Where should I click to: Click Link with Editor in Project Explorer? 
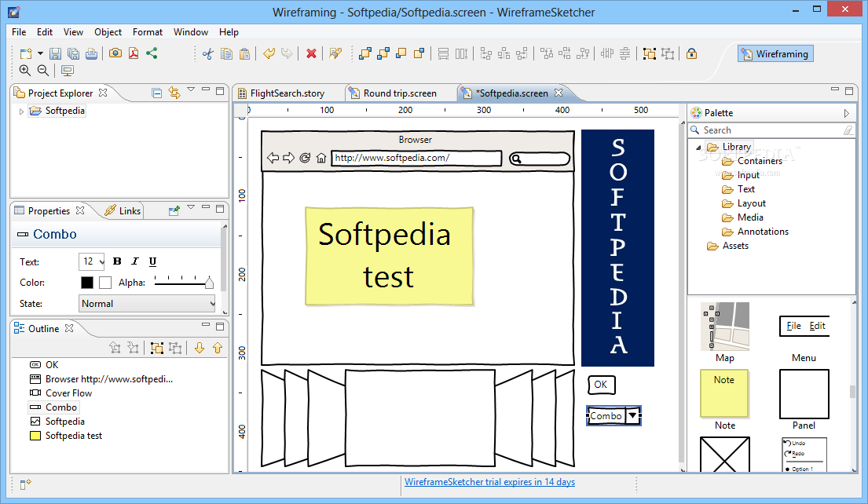[x=174, y=93]
